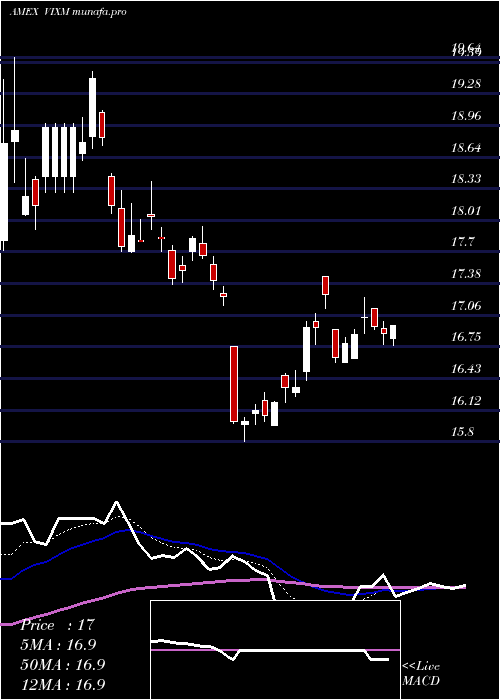This screenshot has height=700, width=500.
Task: Select the 17.06 price level label
Action: click(x=466, y=306)
